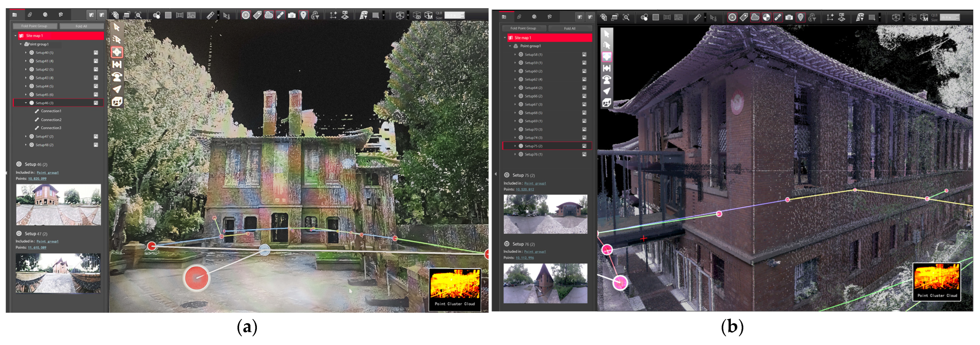
Task: Select the fly-mode paper plane tool in panel (b)
Action: click(606, 91)
